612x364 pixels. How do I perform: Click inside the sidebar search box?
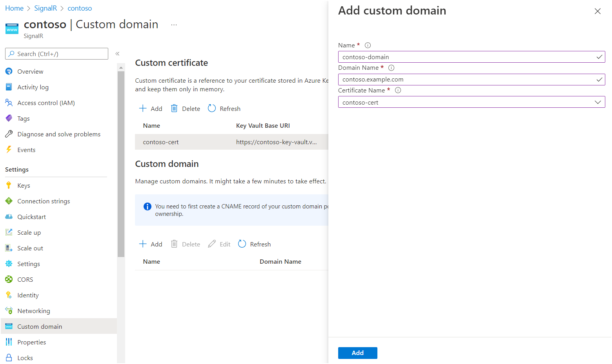[x=56, y=53]
